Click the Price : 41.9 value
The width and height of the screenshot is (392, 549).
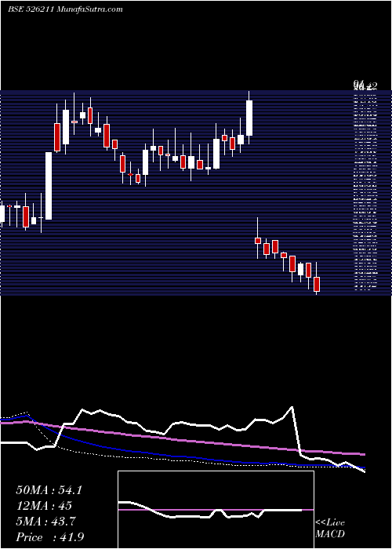click(x=50, y=537)
